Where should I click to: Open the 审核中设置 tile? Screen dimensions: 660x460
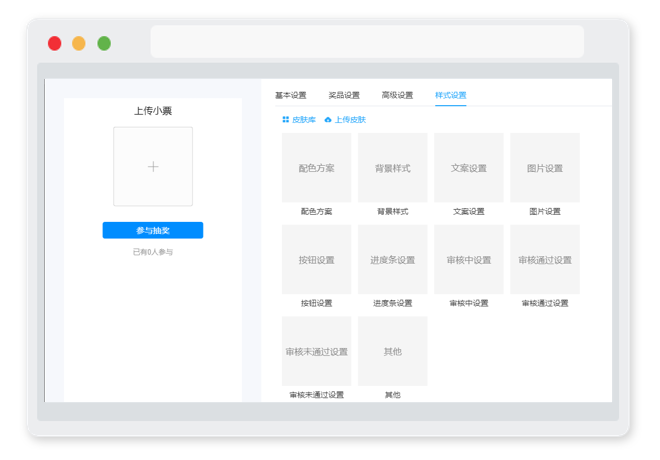(x=469, y=259)
